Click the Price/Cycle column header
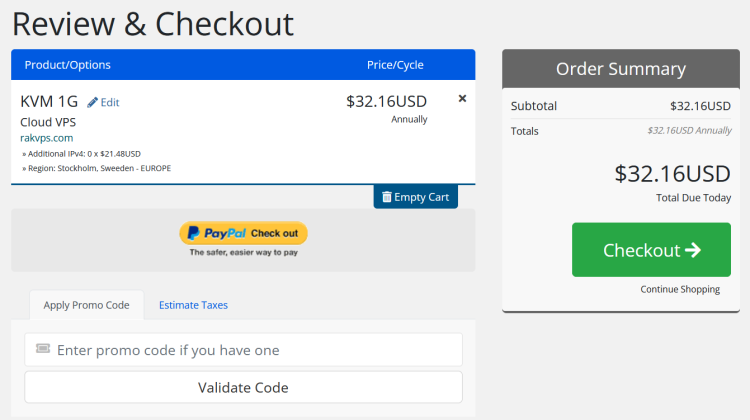This screenshot has width=750, height=420. [395, 65]
